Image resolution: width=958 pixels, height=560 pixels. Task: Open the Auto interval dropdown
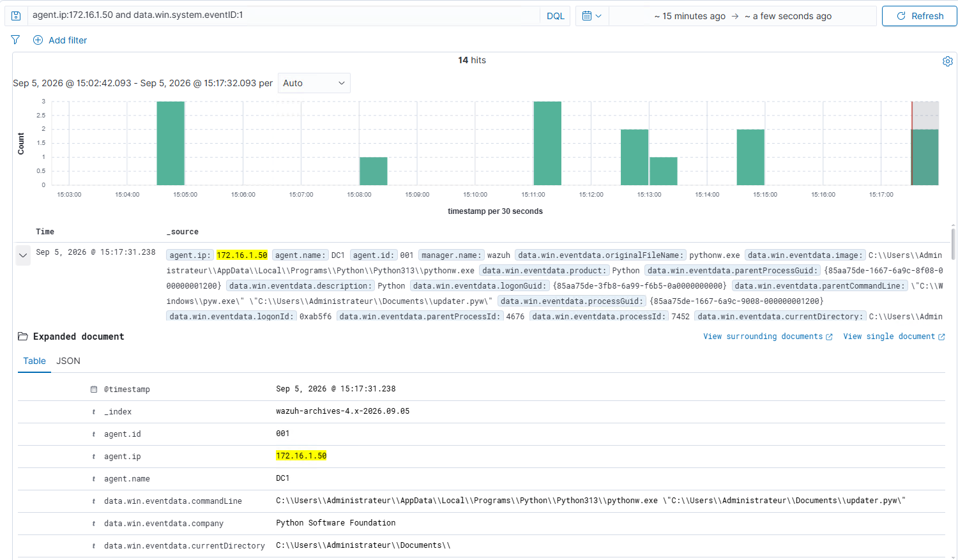pos(314,83)
